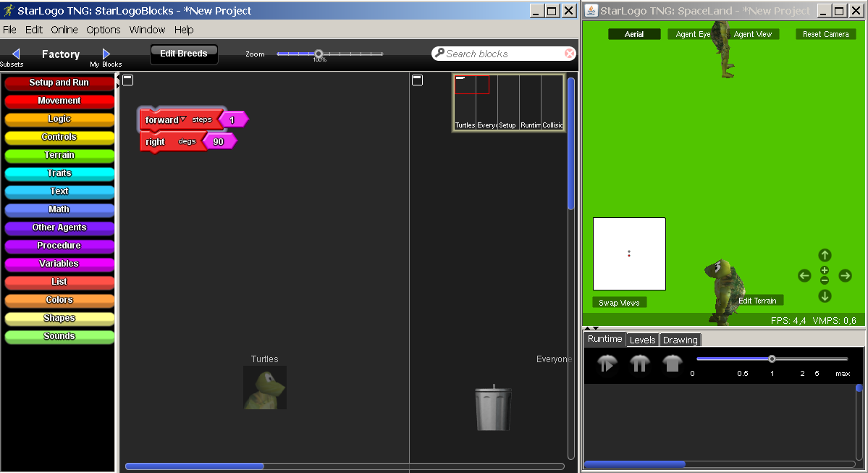Collapse the Turtles page using its icon
The width and height of the screenshot is (868, 473).
click(x=128, y=80)
